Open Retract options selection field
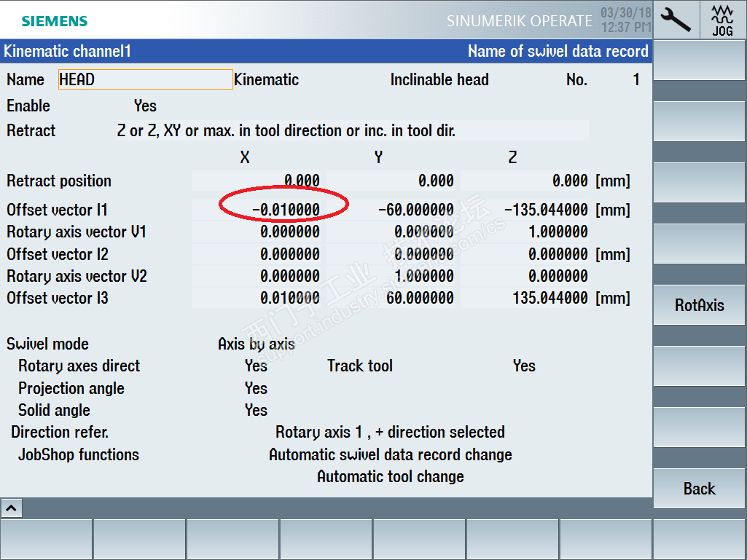Image resolution: width=747 pixels, height=560 pixels. click(352, 130)
